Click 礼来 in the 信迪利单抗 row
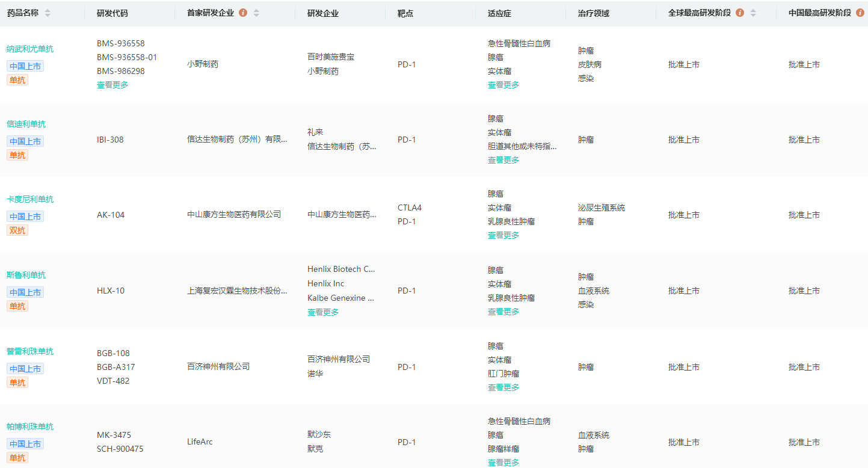The width and height of the screenshot is (868, 468). [315, 132]
